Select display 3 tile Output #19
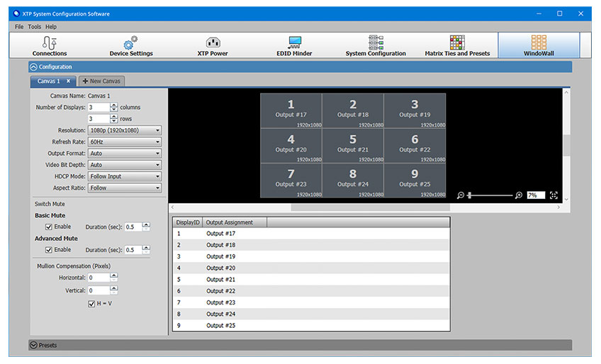The image size is (601, 364). (415, 110)
